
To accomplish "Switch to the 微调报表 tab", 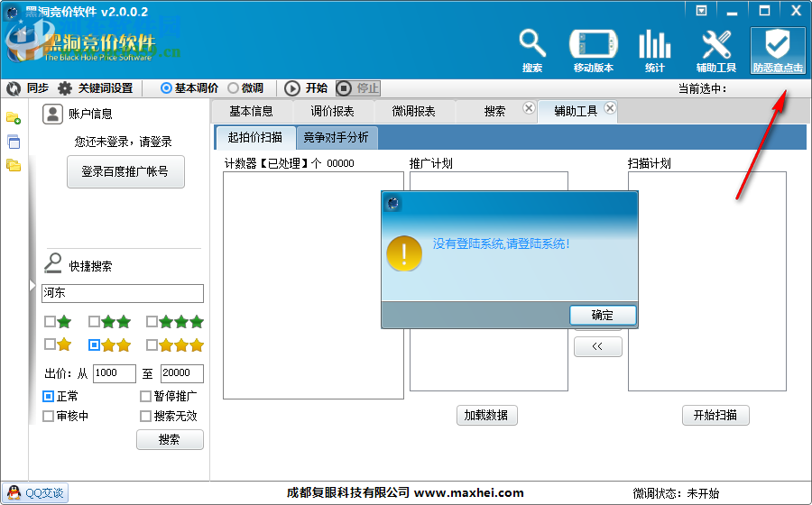I will 414,111.
